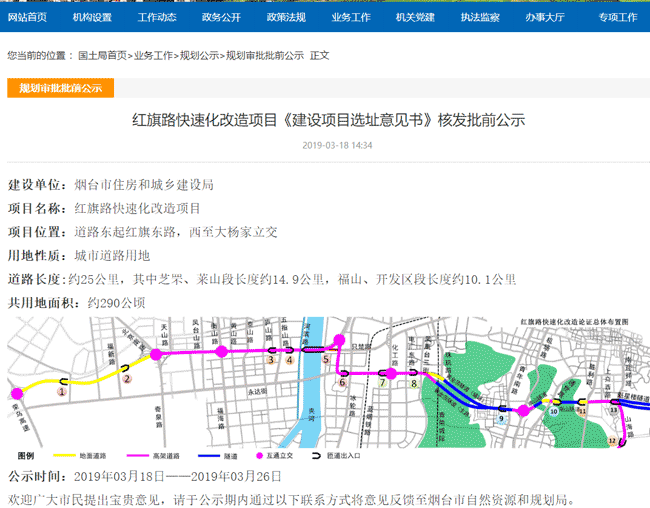Click map marker number 7
This screenshot has width=650, height=508.
click(382, 382)
